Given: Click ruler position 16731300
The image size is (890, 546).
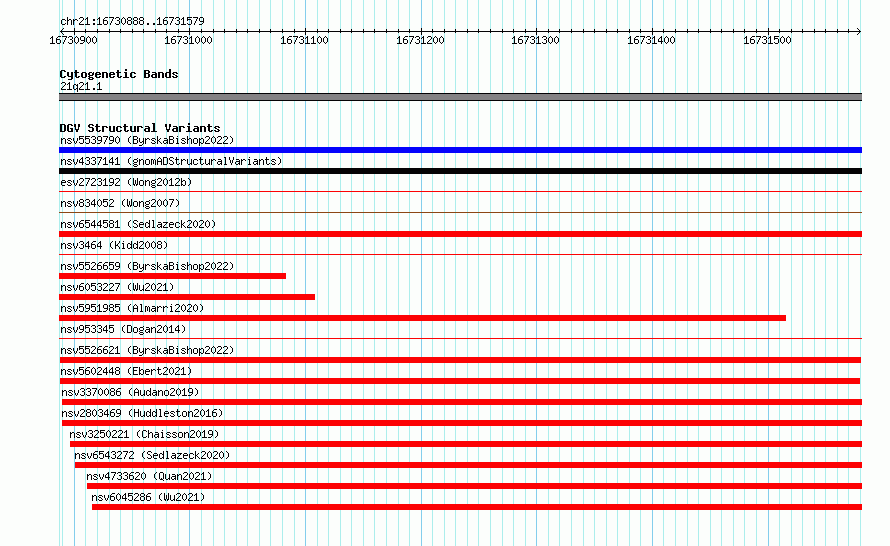Looking at the screenshot, I should (535, 40).
